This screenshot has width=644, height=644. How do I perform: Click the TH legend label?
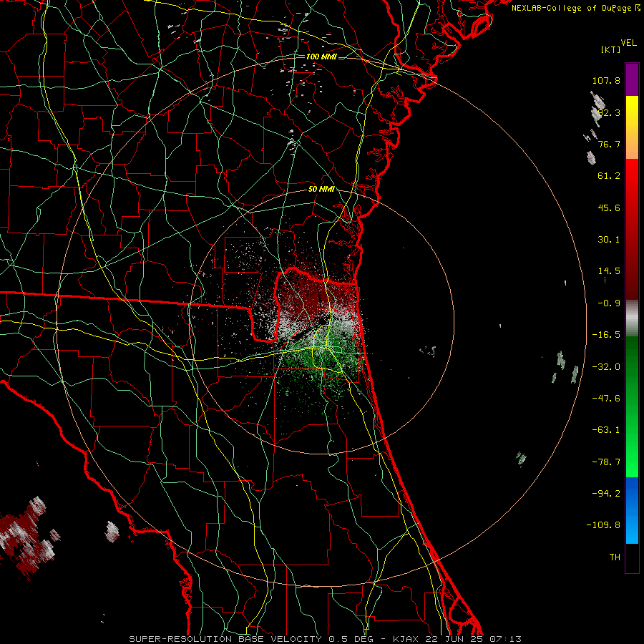click(x=615, y=557)
